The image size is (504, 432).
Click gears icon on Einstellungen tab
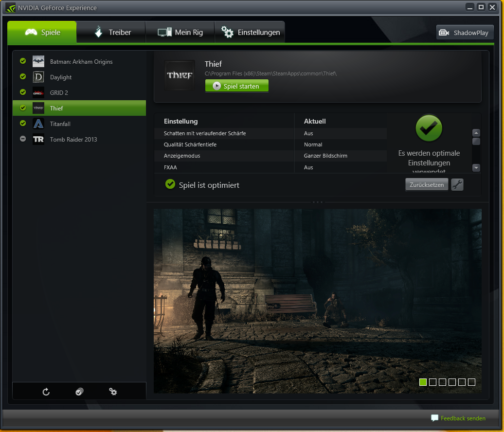(x=227, y=32)
